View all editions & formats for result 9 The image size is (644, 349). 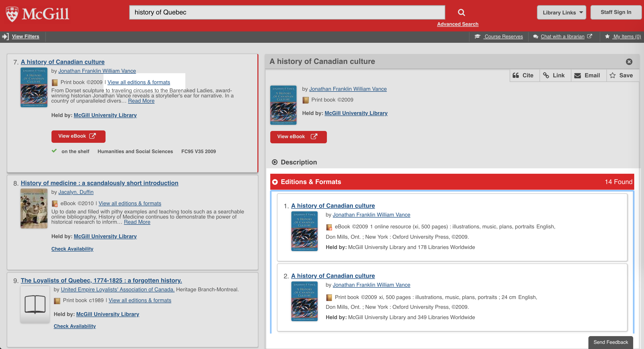140,300
